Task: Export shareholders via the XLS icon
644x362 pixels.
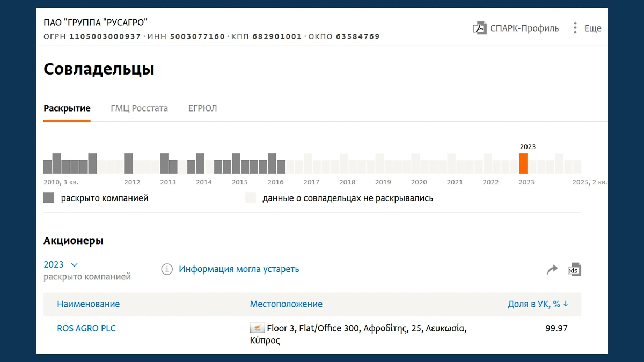Action: 574,270
